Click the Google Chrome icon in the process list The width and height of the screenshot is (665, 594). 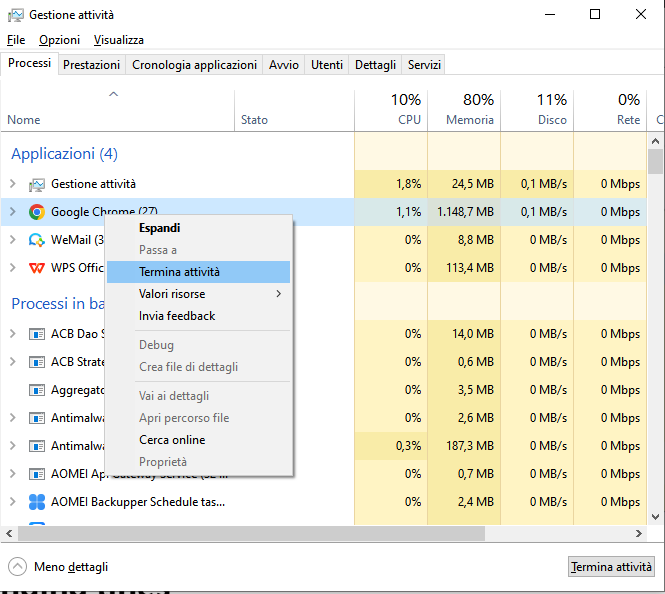pyautogui.click(x=37, y=212)
